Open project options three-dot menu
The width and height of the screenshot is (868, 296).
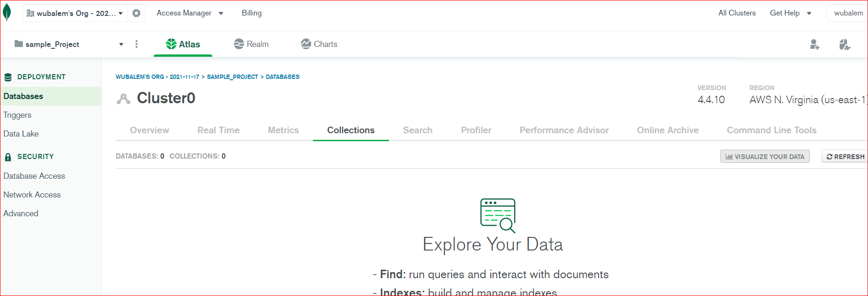click(x=136, y=44)
